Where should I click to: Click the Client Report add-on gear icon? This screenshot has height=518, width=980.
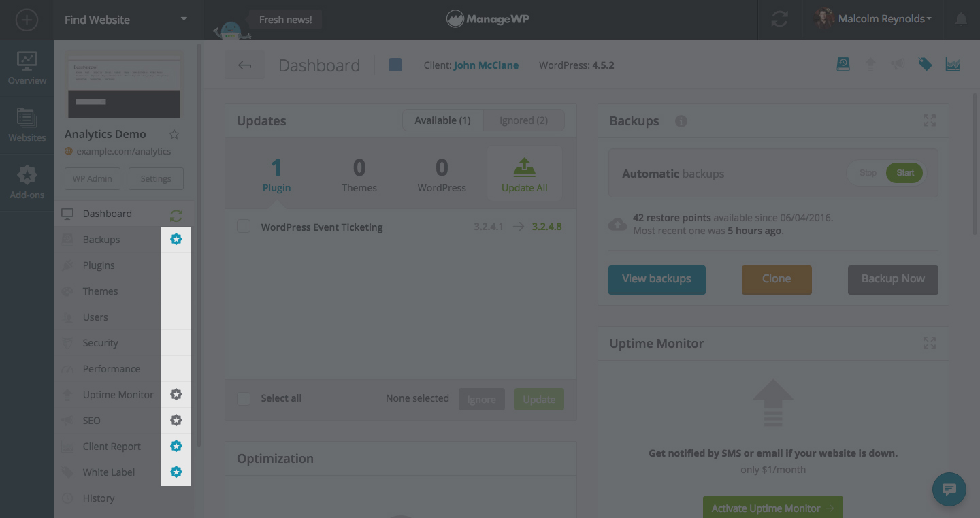click(x=176, y=447)
